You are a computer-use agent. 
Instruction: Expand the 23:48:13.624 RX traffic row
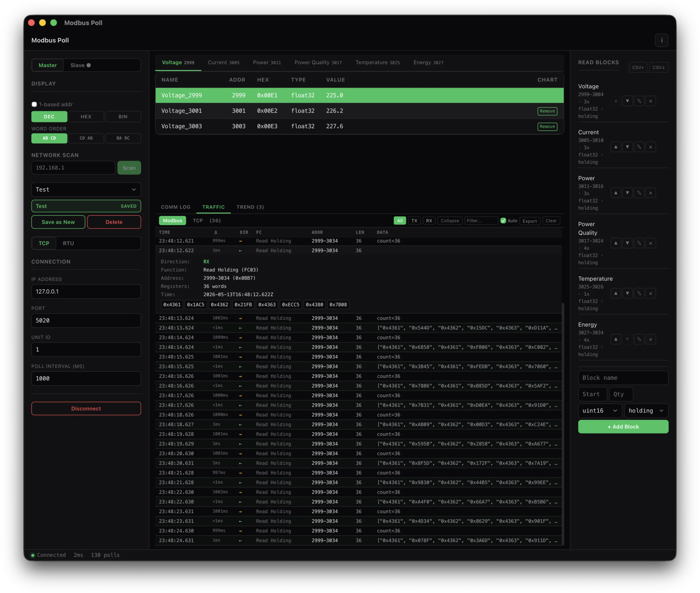click(x=358, y=328)
